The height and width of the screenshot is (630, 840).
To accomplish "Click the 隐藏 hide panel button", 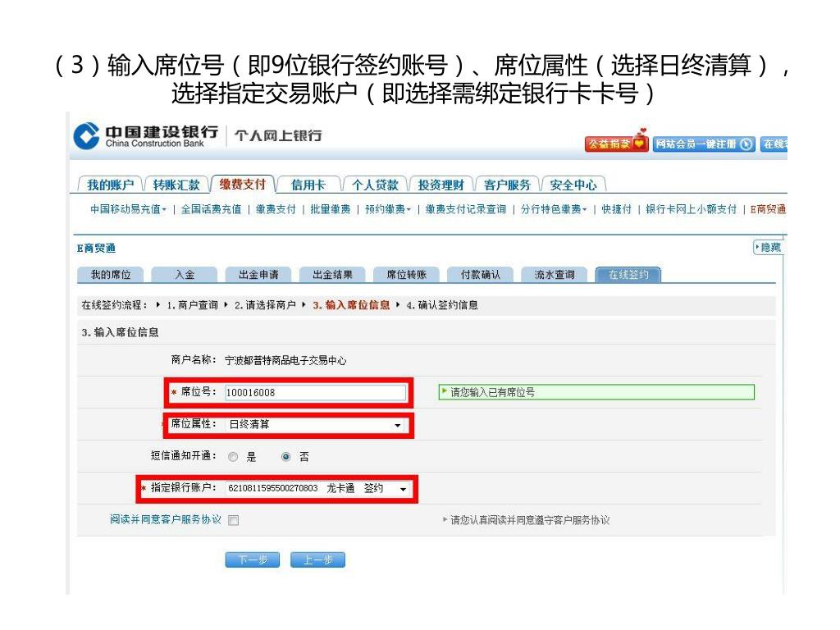I will pos(768,248).
